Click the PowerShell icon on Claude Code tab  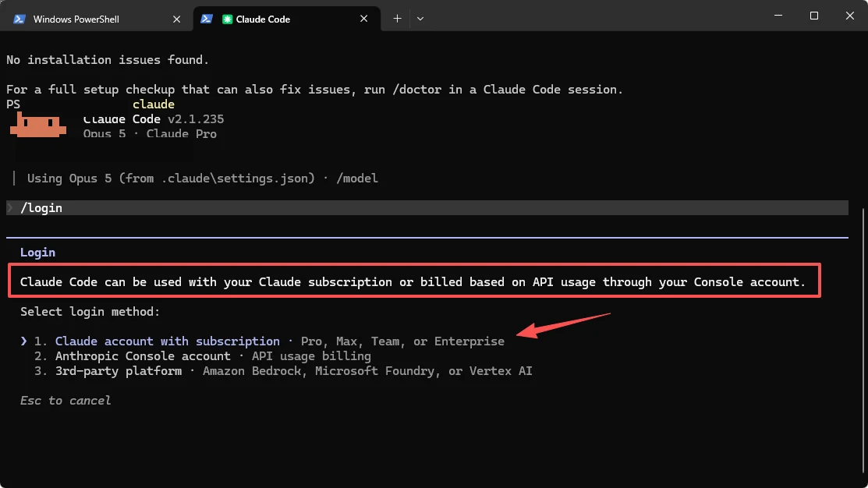(x=207, y=19)
